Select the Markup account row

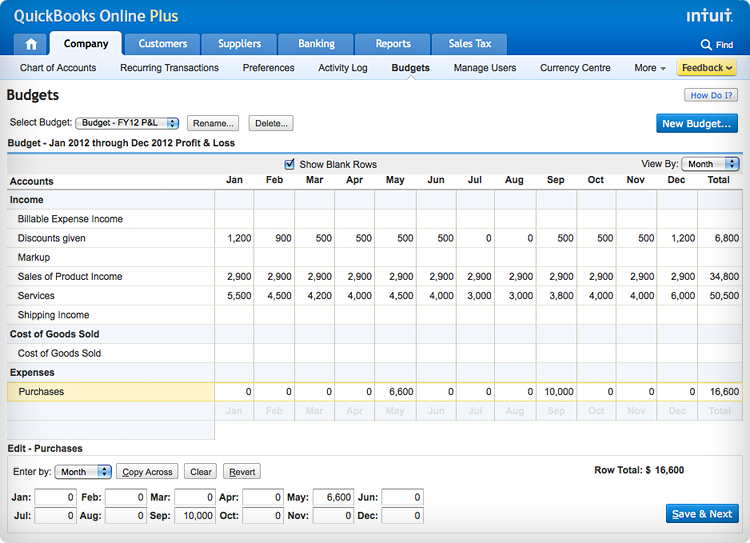375,257
